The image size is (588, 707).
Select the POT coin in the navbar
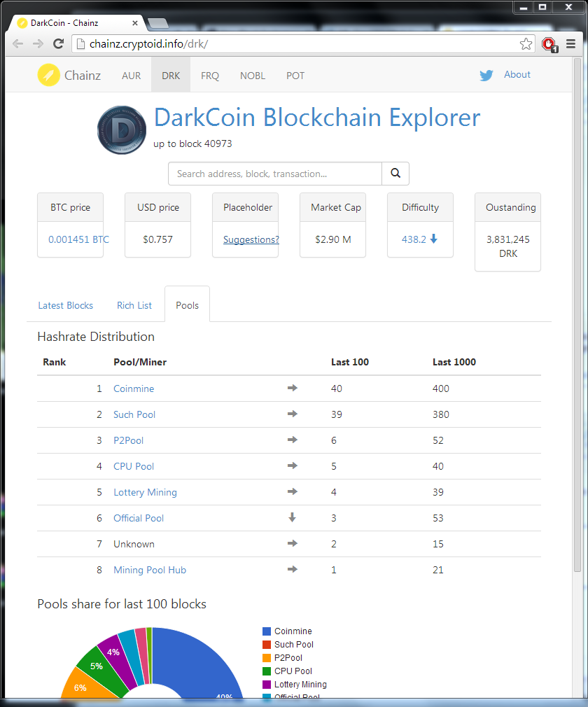(x=295, y=76)
